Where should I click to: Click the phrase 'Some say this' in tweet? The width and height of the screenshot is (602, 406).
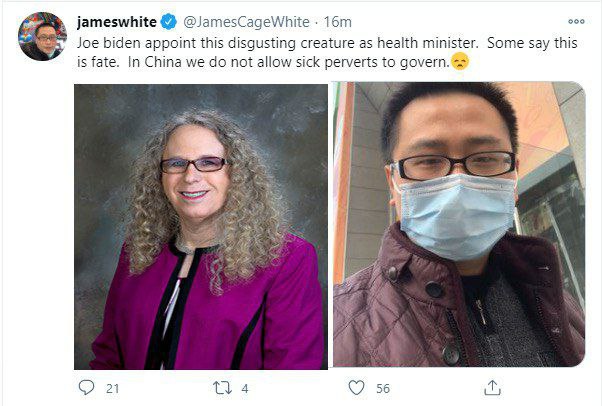click(532, 43)
